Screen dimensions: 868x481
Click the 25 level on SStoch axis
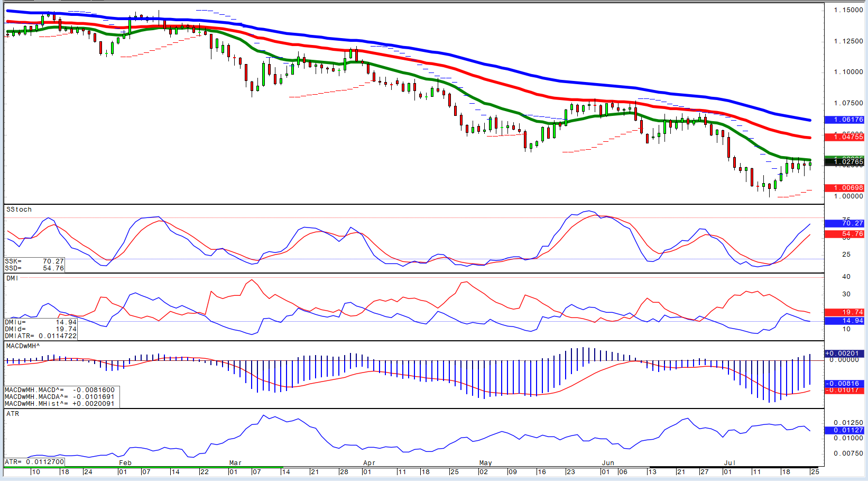pyautogui.click(x=846, y=255)
